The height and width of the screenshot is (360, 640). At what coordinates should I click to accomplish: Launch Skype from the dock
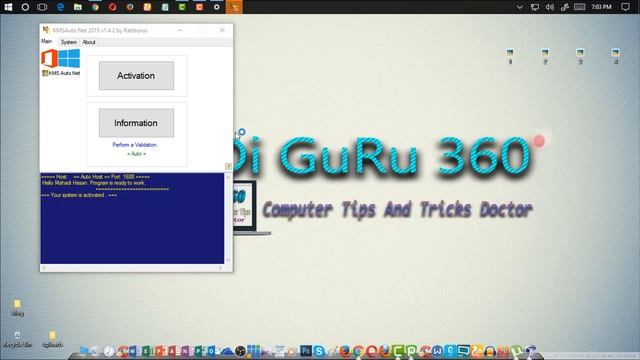pyautogui.click(x=319, y=351)
